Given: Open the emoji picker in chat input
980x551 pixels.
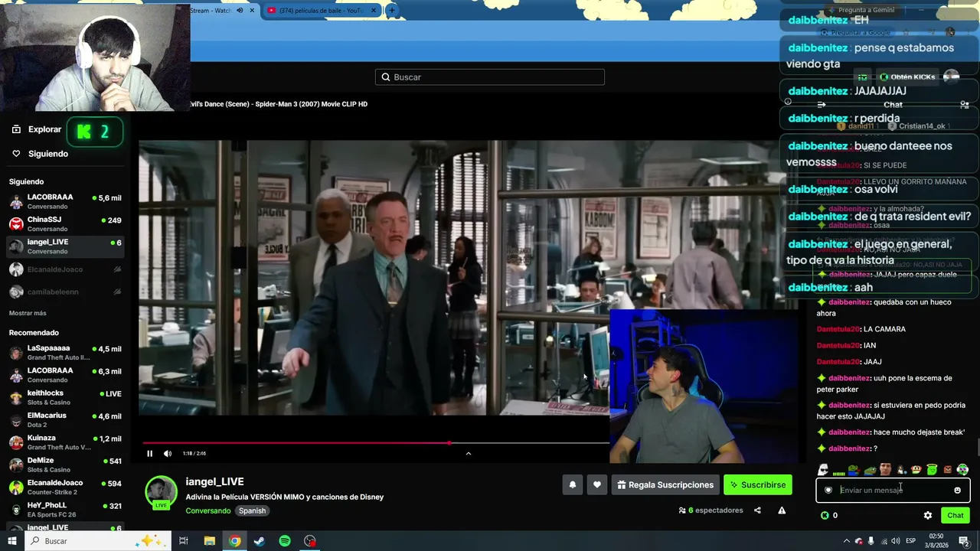Looking at the screenshot, I should tap(957, 491).
